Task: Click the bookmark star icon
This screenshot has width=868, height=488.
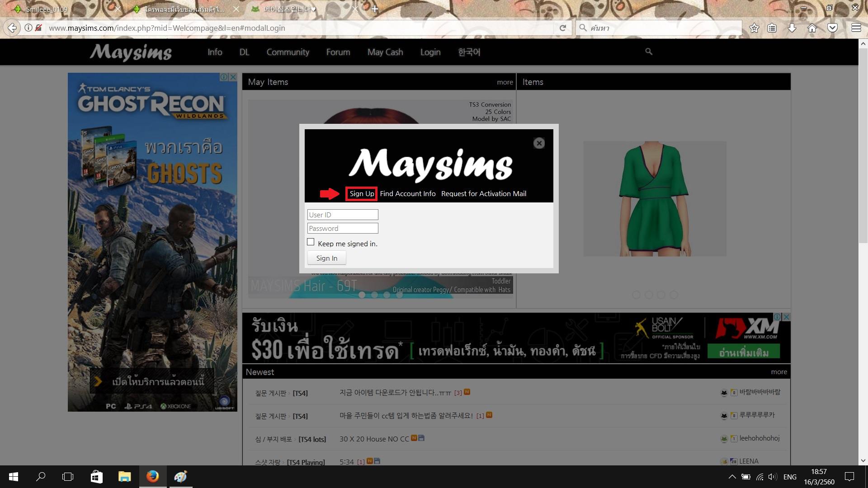Action: point(754,28)
